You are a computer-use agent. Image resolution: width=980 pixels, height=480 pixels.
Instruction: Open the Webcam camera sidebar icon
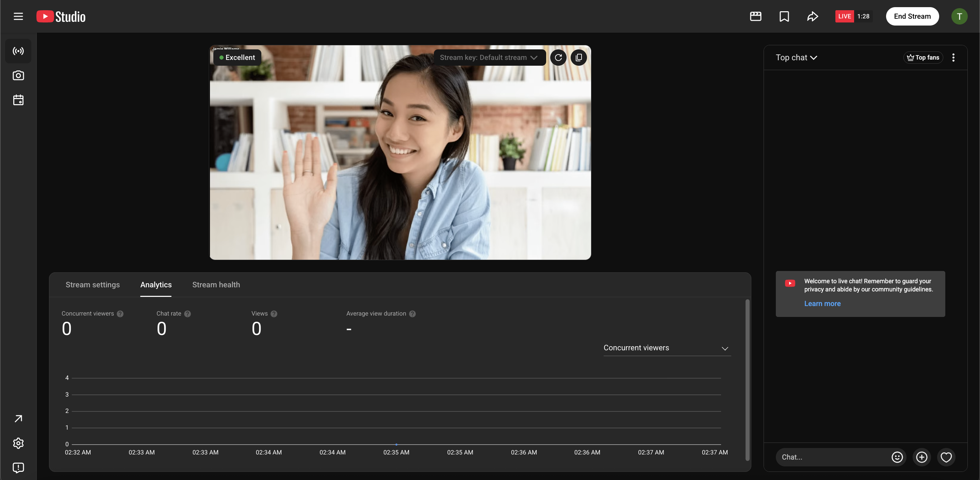click(18, 75)
